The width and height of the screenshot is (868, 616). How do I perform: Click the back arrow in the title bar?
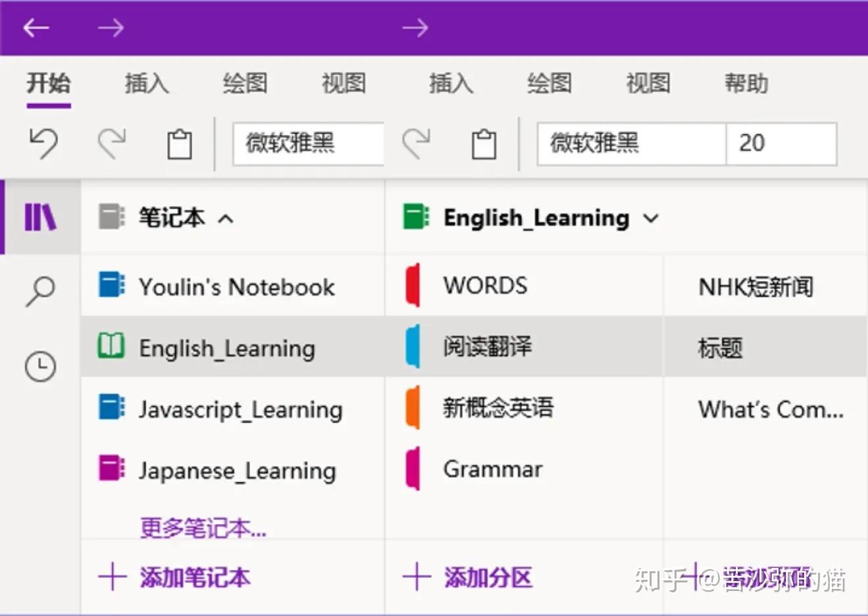(x=36, y=28)
